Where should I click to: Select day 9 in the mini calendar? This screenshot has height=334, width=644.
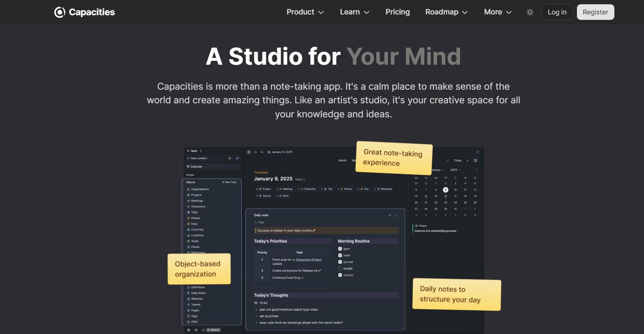click(x=445, y=190)
